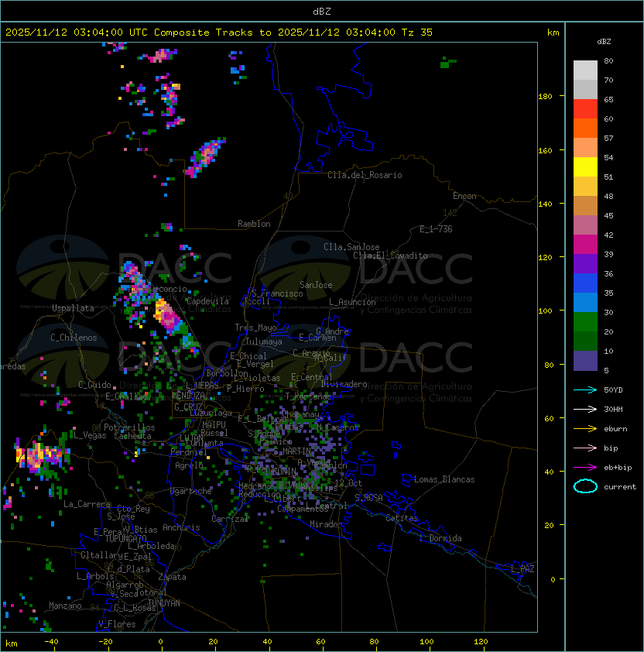Select the light grey top swatch of scale
This screenshot has width=644, height=652.
coord(585,70)
